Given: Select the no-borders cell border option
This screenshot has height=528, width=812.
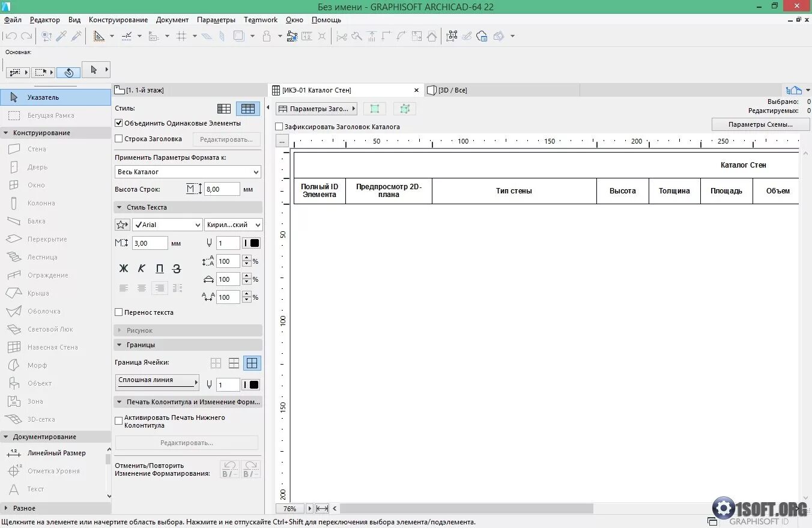Looking at the screenshot, I should (216, 363).
